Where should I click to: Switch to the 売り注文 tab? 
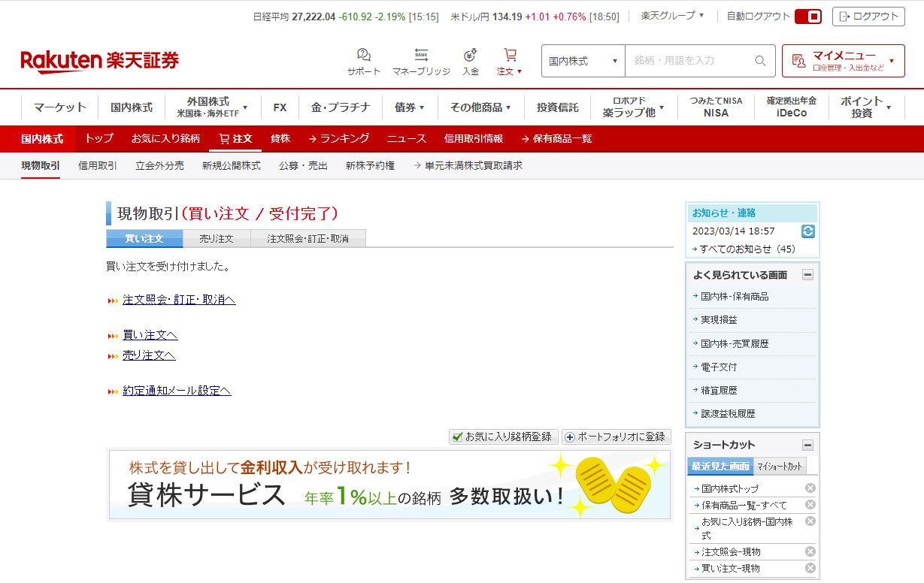[217, 239]
